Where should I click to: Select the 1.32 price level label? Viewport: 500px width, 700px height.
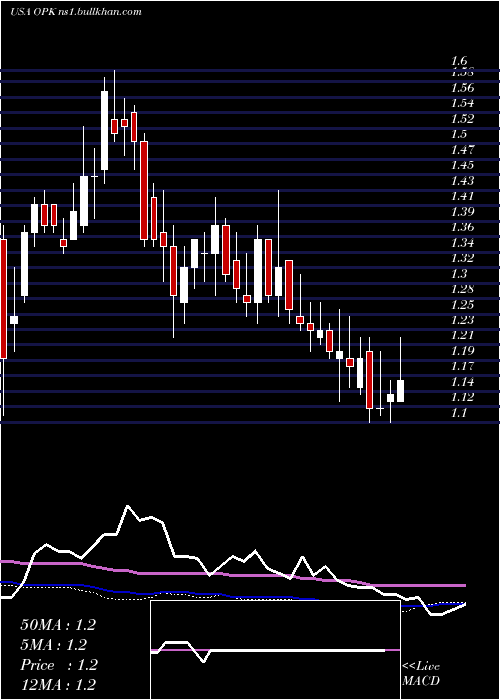tap(463, 258)
